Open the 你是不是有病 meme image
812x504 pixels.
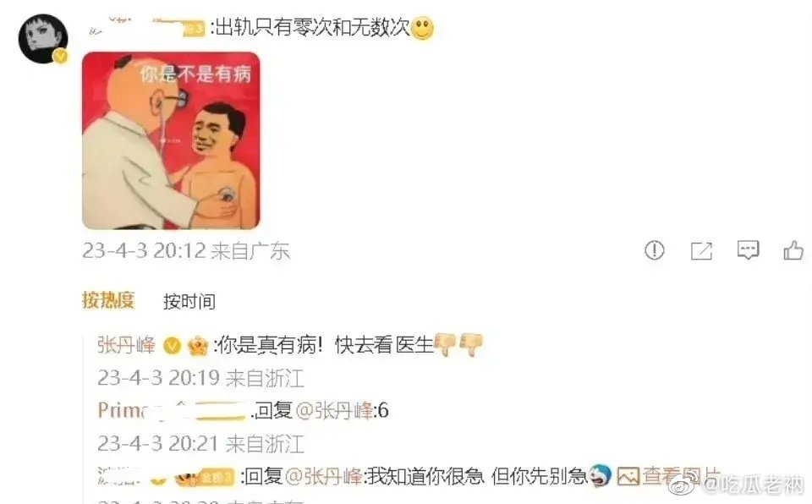[x=171, y=140]
